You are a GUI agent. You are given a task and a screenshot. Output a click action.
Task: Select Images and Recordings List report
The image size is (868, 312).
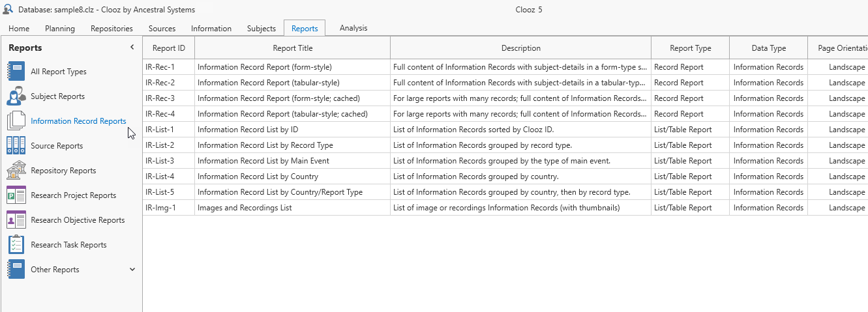pos(245,208)
